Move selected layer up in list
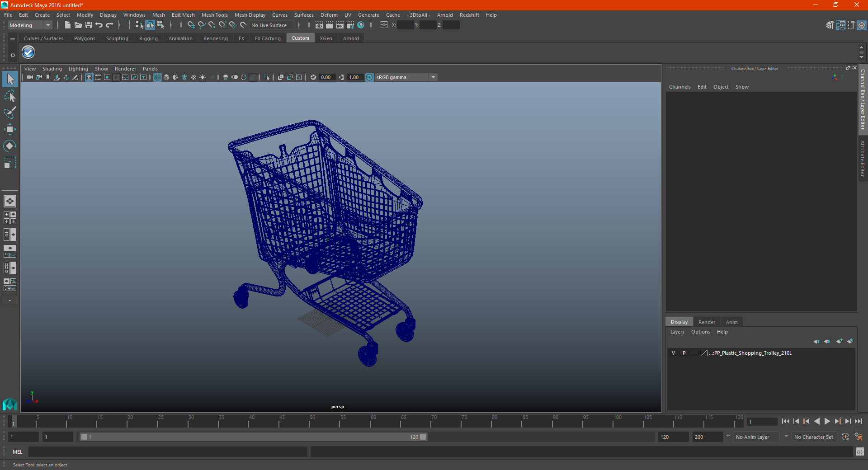 816,341
